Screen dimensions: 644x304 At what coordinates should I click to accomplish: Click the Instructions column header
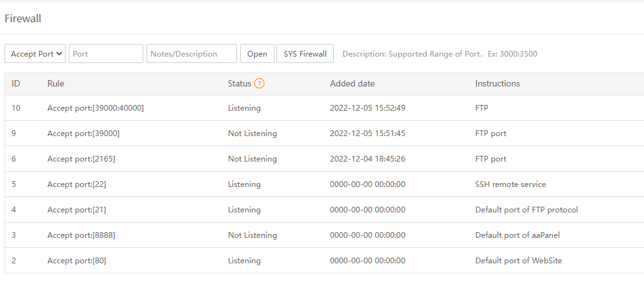coord(497,83)
